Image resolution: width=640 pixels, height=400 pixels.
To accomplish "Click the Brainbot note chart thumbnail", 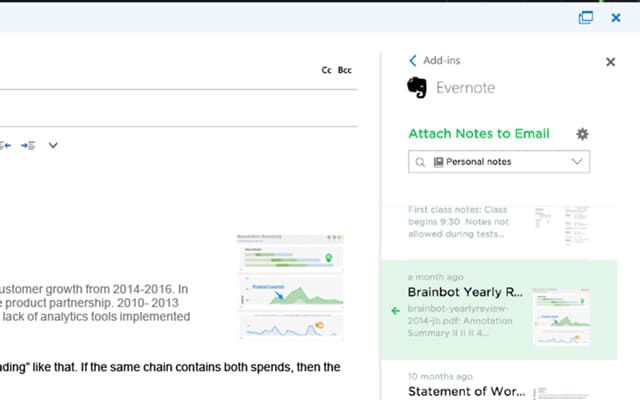I will [x=562, y=317].
